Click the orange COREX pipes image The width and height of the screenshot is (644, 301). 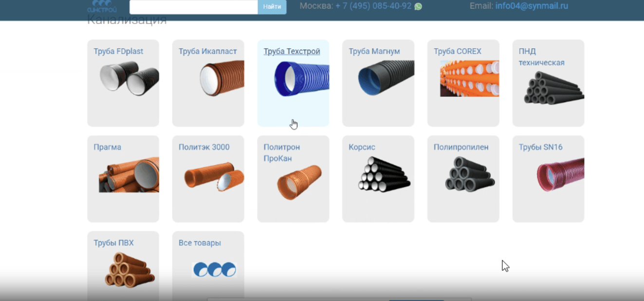click(x=470, y=78)
